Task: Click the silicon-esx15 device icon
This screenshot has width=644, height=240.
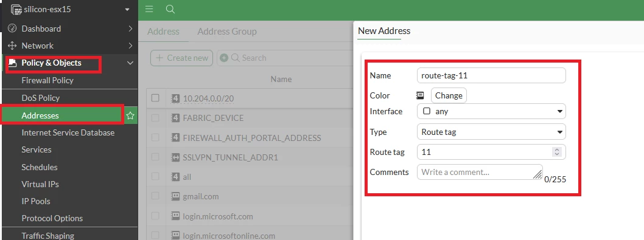Action: pyautogui.click(x=16, y=10)
